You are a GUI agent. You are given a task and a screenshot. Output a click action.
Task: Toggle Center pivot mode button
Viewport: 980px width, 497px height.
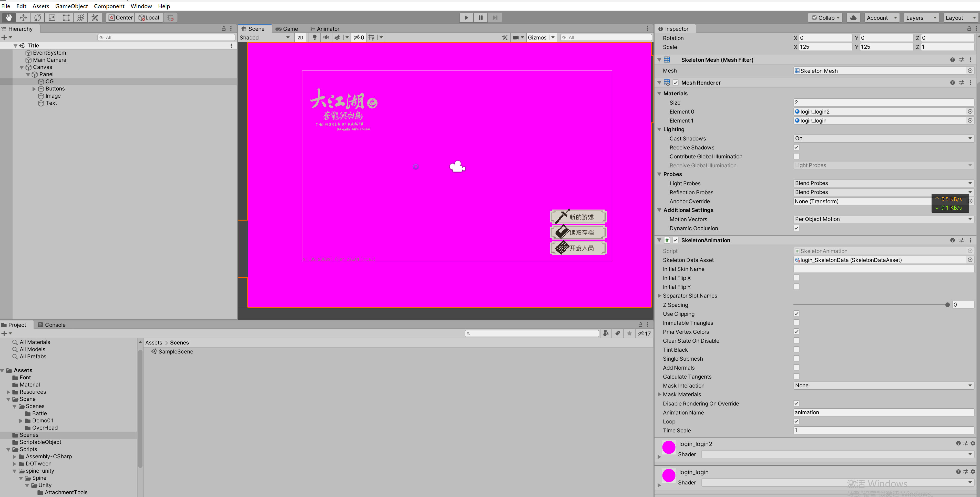pos(121,17)
